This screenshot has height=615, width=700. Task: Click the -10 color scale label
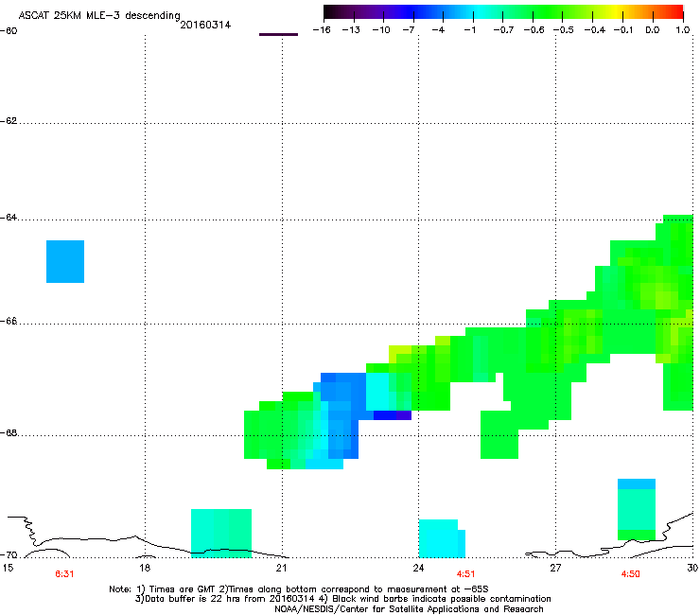tap(381, 30)
